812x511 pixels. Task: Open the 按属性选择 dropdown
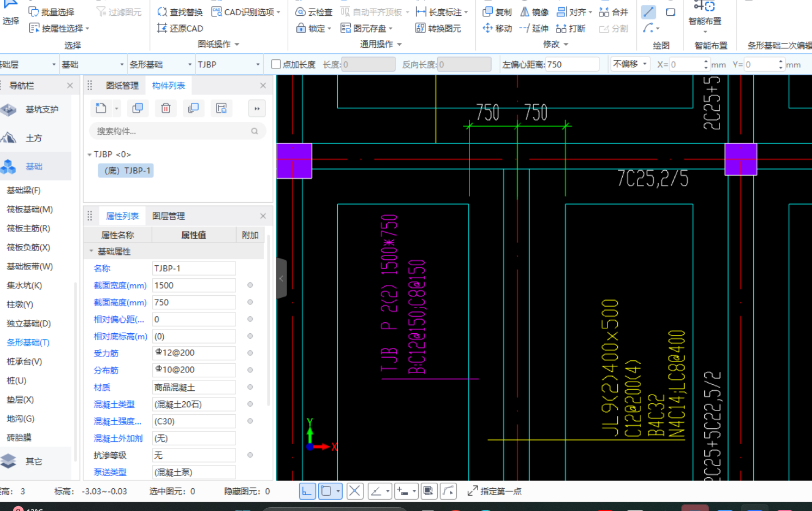click(x=59, y=28)
